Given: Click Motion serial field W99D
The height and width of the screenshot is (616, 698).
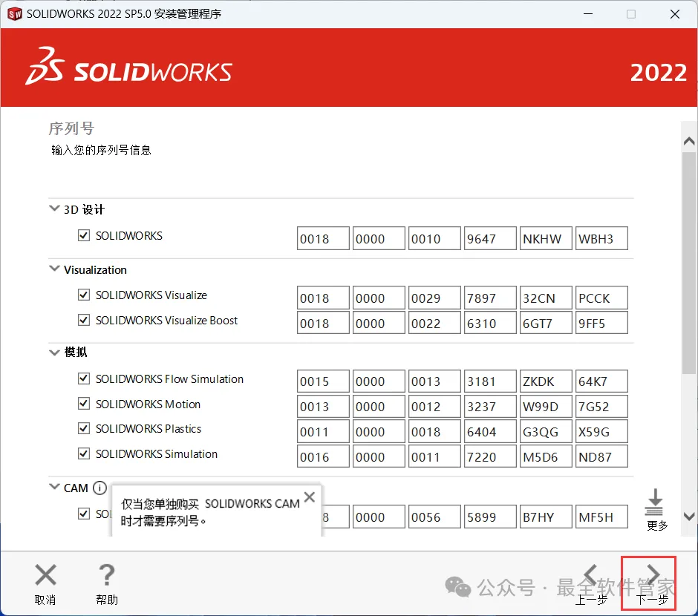Looking at the screenshot, I should coord(546,406).
